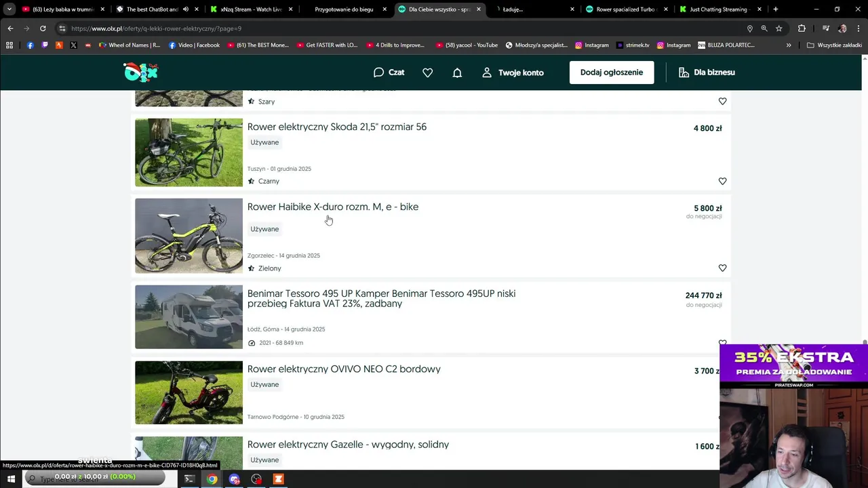This screenshot has width=868, height=488.
Task: Click the OVIVO NEO folding bike thumbnail
Action: coord(189,392)
